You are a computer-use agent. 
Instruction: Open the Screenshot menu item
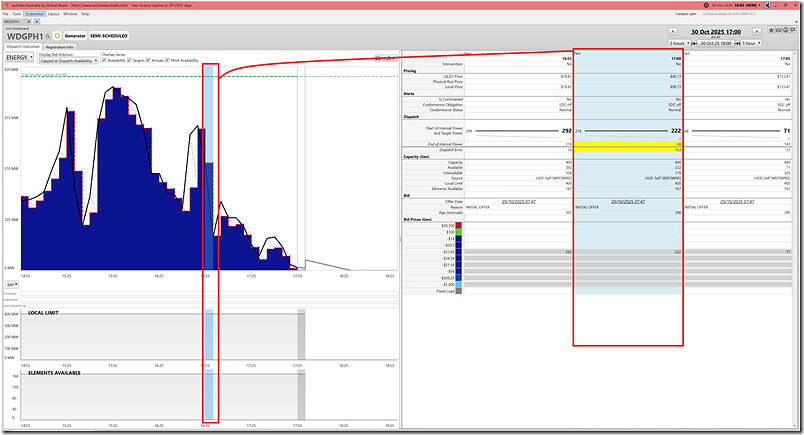click(34, 14)
